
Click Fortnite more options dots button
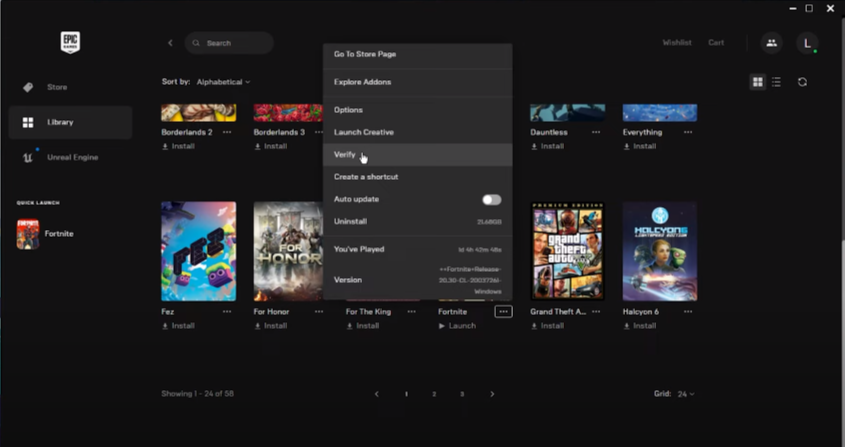[503, 312]
